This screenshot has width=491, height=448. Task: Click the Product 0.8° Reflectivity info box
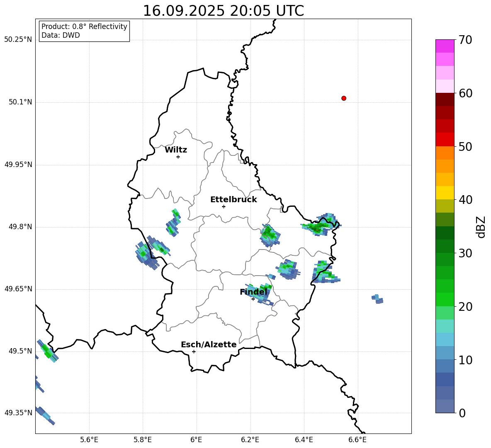(x=84, y=31)
